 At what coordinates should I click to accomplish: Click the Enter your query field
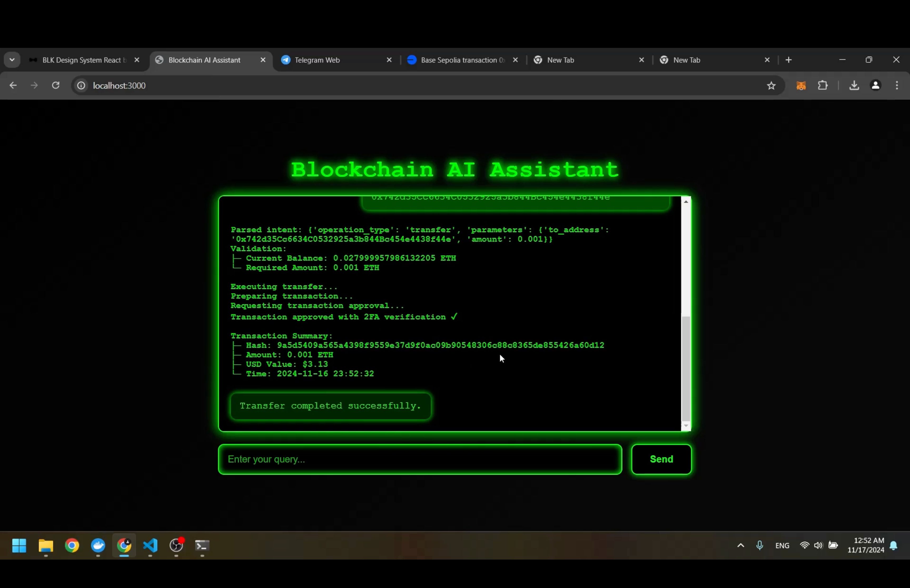(x=420, y=459)
